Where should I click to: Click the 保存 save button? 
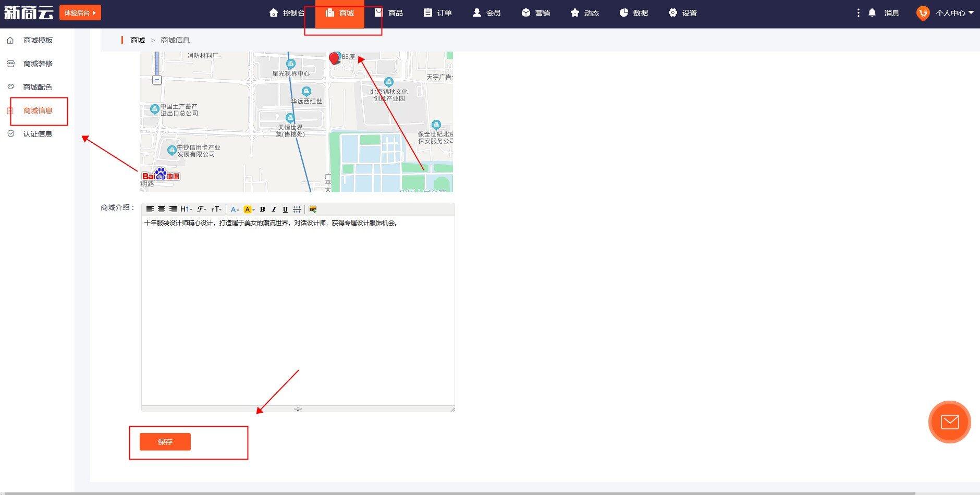[165, 442]
